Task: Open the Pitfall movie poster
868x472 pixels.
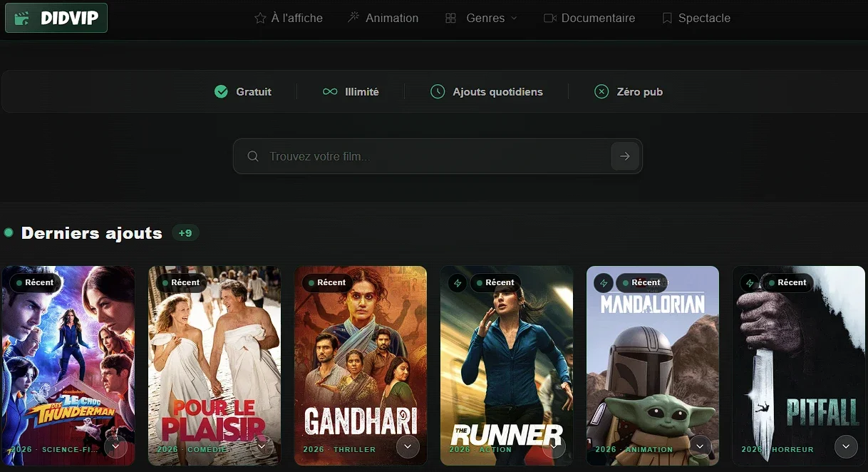Action: pyautogui.click(x=799, y=365)
